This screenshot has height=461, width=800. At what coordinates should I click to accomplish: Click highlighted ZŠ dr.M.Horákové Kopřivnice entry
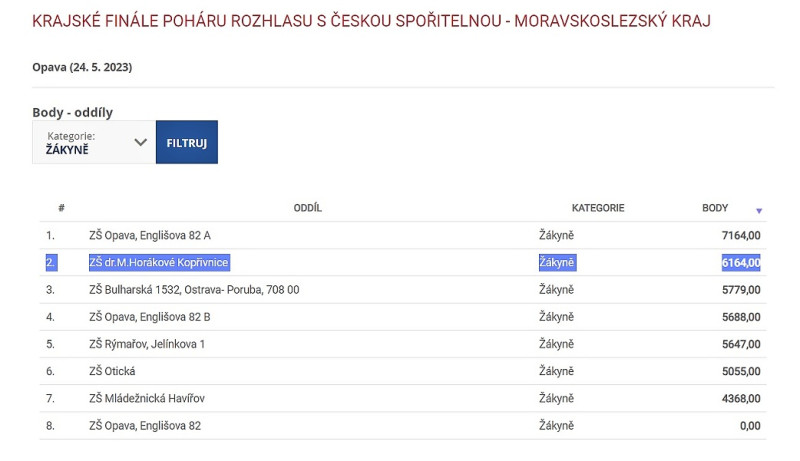click(x=159, y=263)
